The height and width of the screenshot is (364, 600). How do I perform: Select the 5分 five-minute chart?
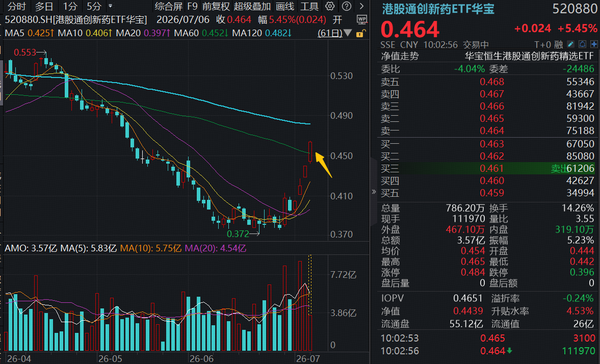click(x=94, y=6)
